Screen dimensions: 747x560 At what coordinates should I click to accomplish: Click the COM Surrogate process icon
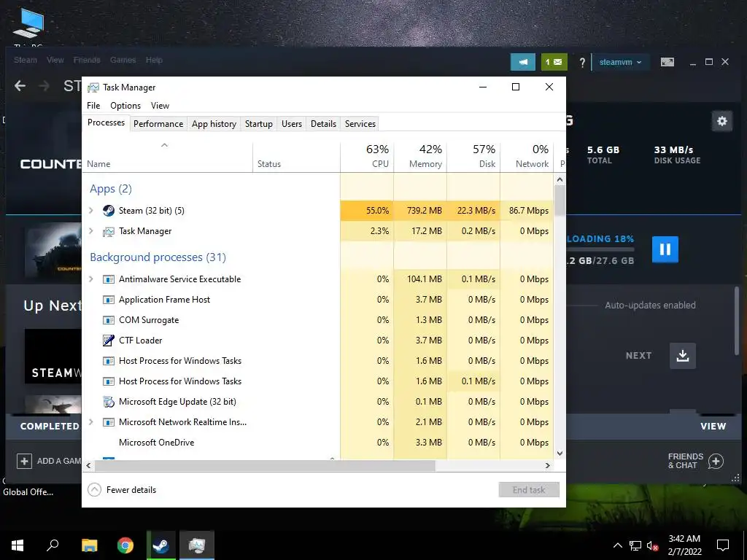109,321
